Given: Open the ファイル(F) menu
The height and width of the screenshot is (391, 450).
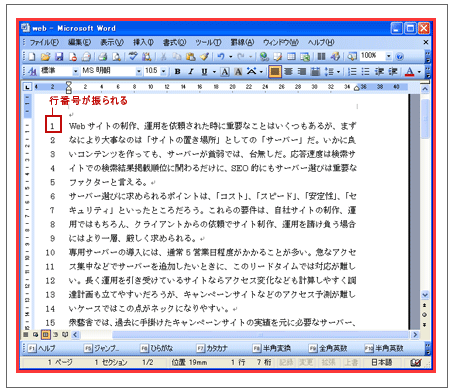Looking at the screenshot, I should (44, 42).
